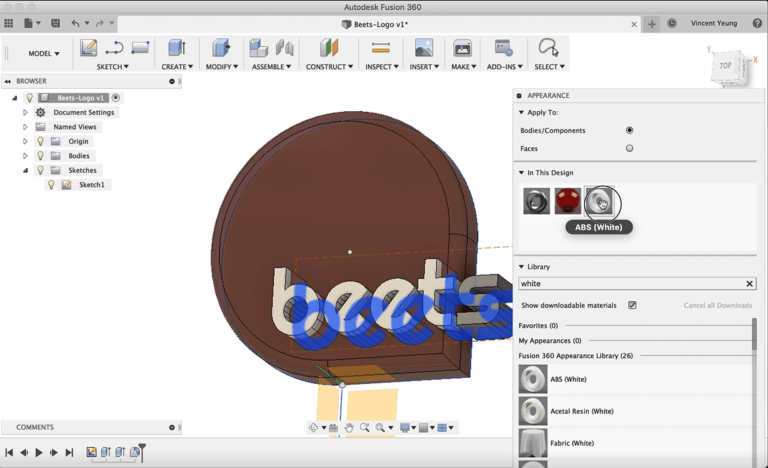The height and width of the screenshot is (468, 768).
Task: Click the Orbit navigation icon
Action: pos(313,427)
